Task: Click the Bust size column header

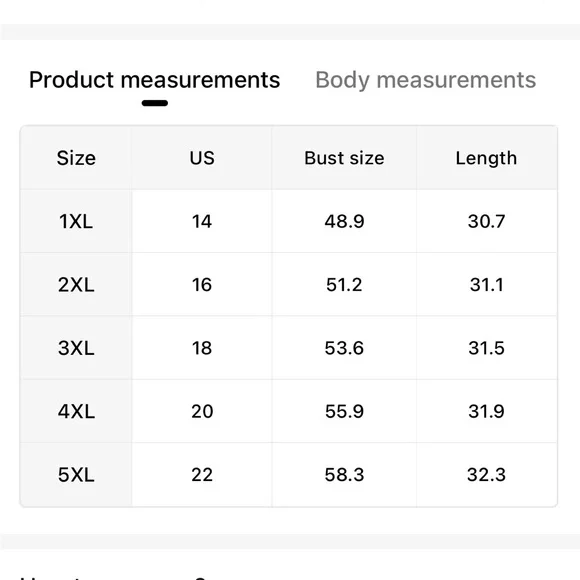Action: (x=344, y=158)
